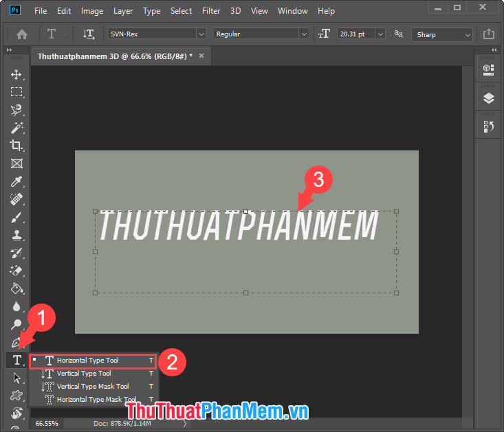The width and height of the screenshot is (504, 432).
Task: Select the Healing Brush tool
Action: tap(17, 199)
